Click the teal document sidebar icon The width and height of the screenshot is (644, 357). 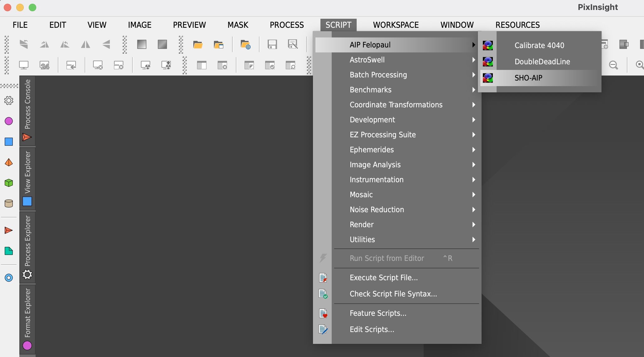click(9, 251)
